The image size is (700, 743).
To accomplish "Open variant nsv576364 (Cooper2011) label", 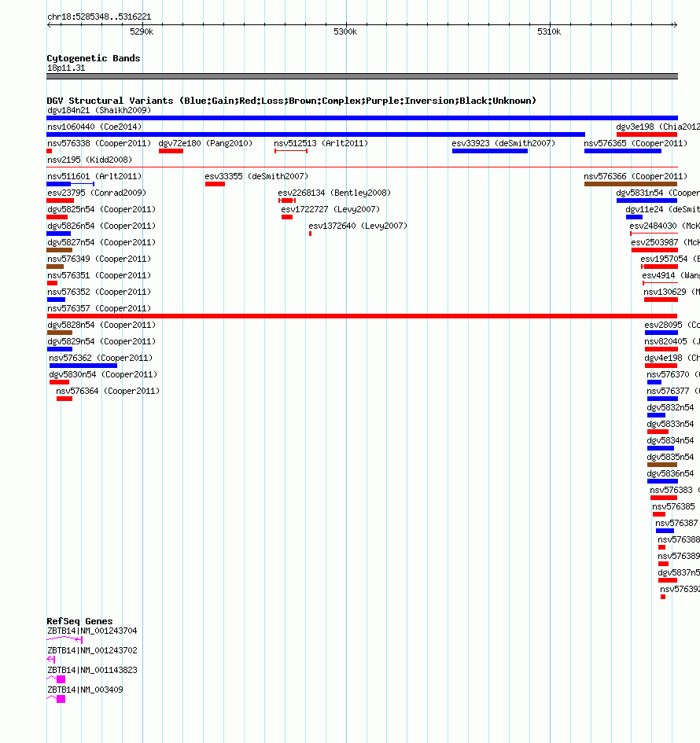I will click(108, 392).
